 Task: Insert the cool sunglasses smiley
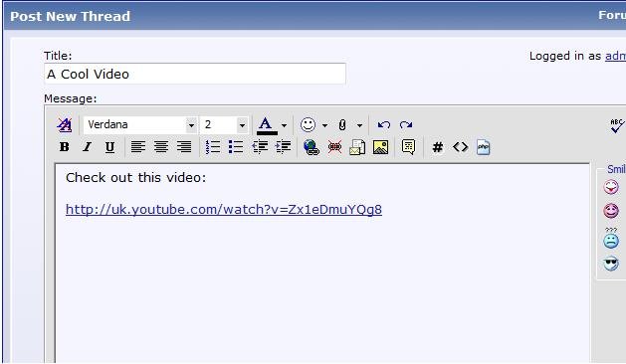tap(611, 264)
